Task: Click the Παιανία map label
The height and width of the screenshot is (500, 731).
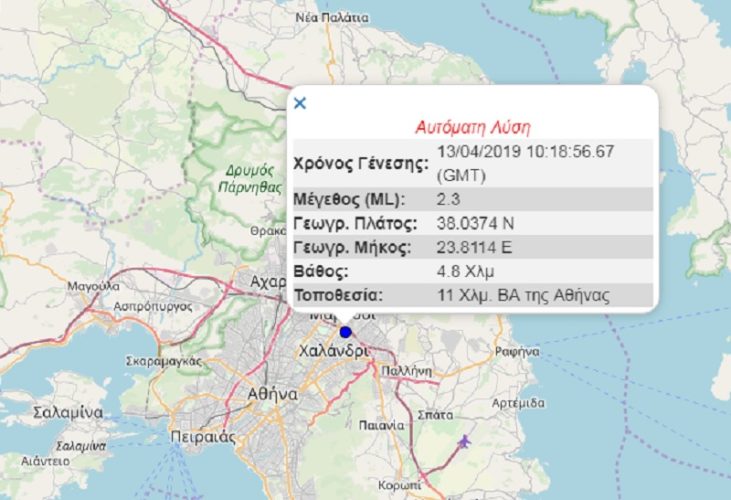Action: coord(381,425)
